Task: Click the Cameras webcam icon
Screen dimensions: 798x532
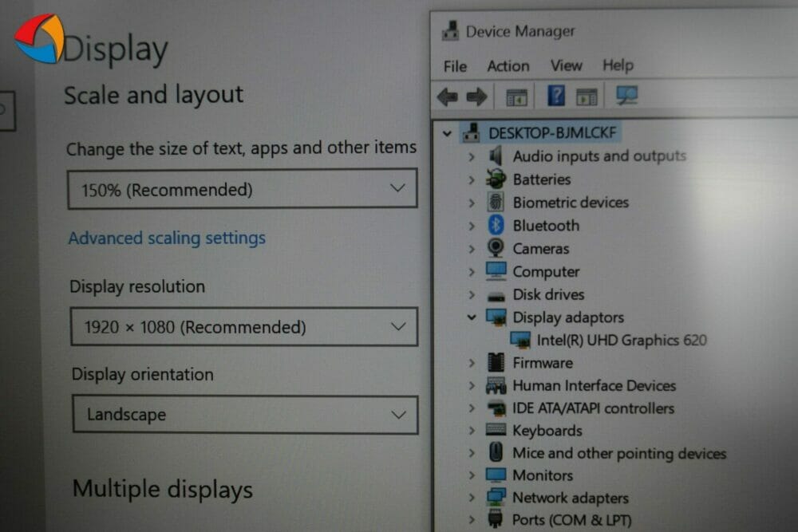Action: point(496,248)
